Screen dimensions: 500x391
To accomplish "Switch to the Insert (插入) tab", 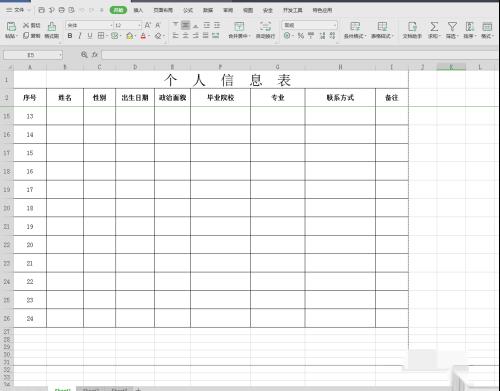I will point(138,10).
